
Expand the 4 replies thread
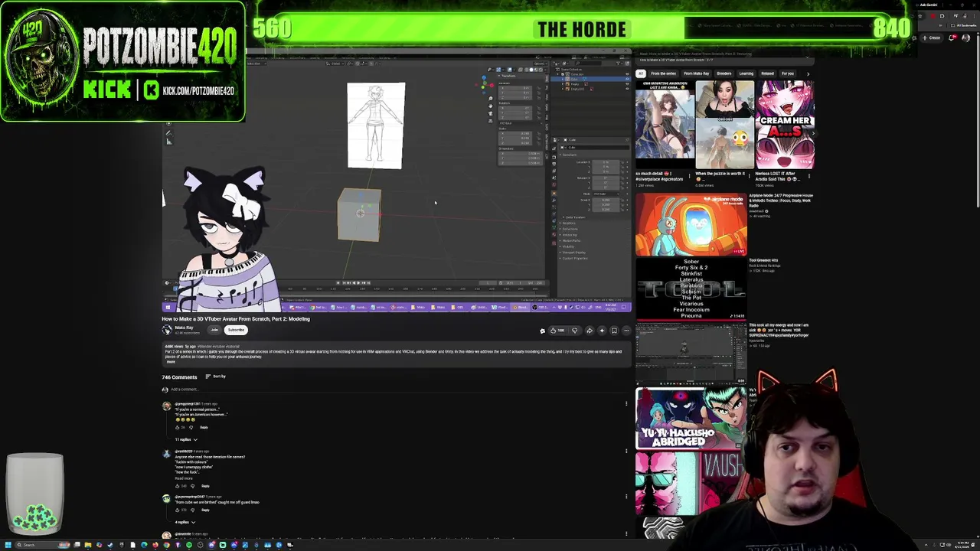coord(185,522)
